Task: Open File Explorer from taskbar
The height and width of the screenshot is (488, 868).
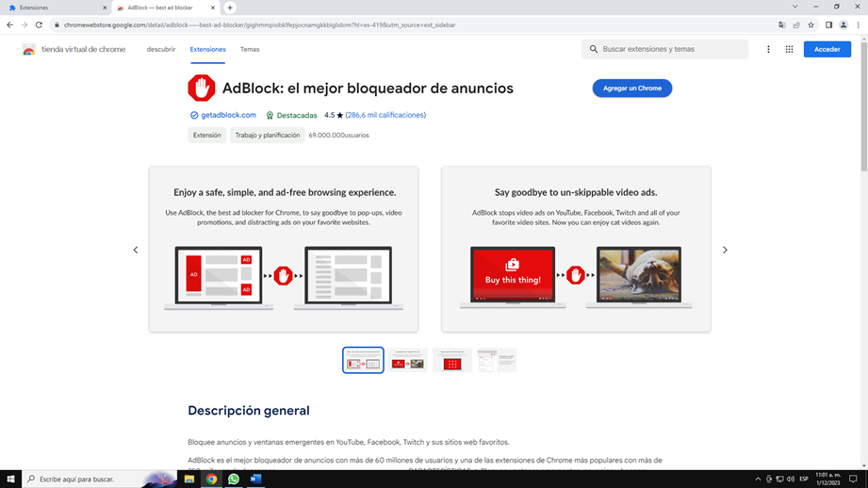Action: click(x=189, y=480)
